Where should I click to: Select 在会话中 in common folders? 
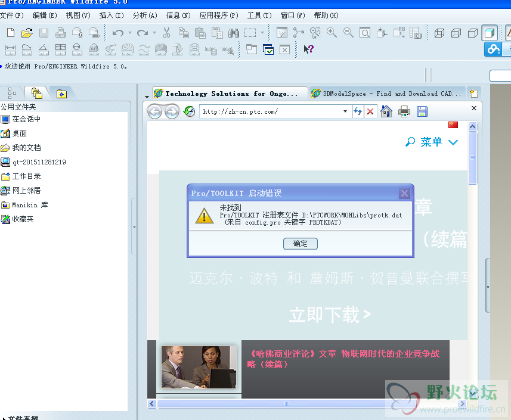[20, 119]
